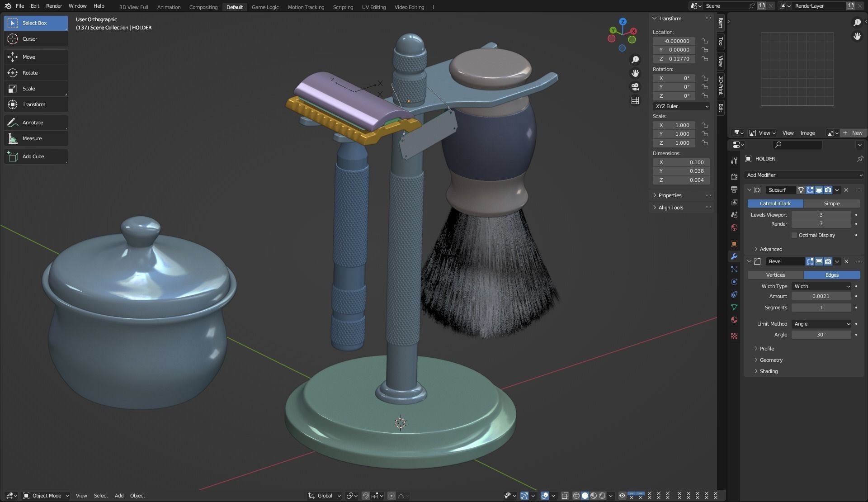Select Simple subdivision type
The width and height of the screenshot is (868, 502).
832,204
